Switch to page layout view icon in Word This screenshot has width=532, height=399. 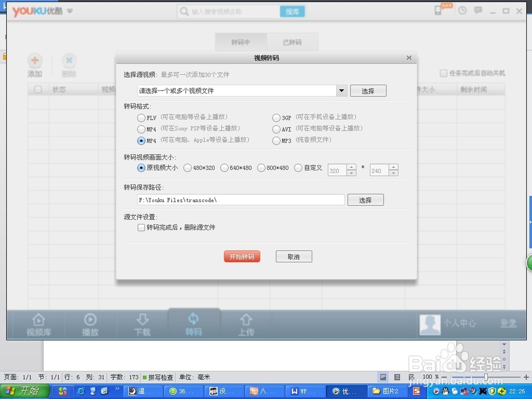383,377
